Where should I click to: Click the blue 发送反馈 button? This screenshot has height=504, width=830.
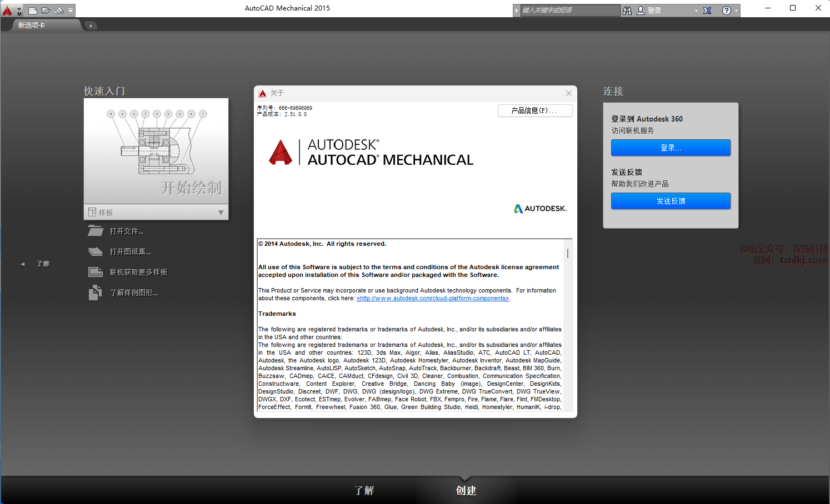coord(671,201)
